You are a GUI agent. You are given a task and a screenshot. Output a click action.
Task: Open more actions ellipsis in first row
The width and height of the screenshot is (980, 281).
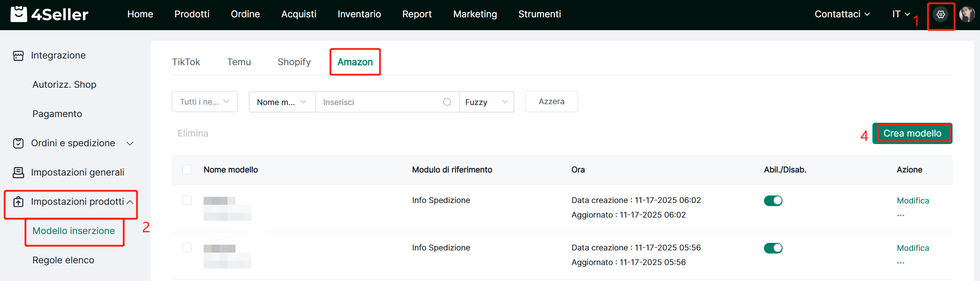click(901, 215)
